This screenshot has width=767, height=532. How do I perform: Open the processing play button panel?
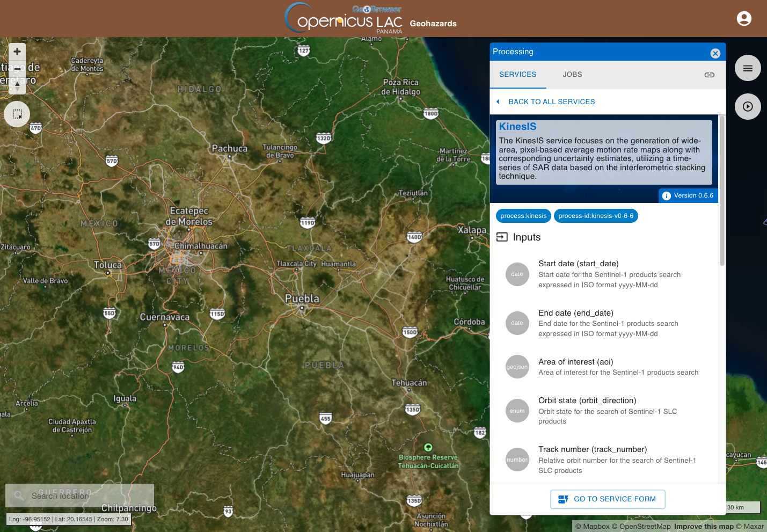[748, 106]
